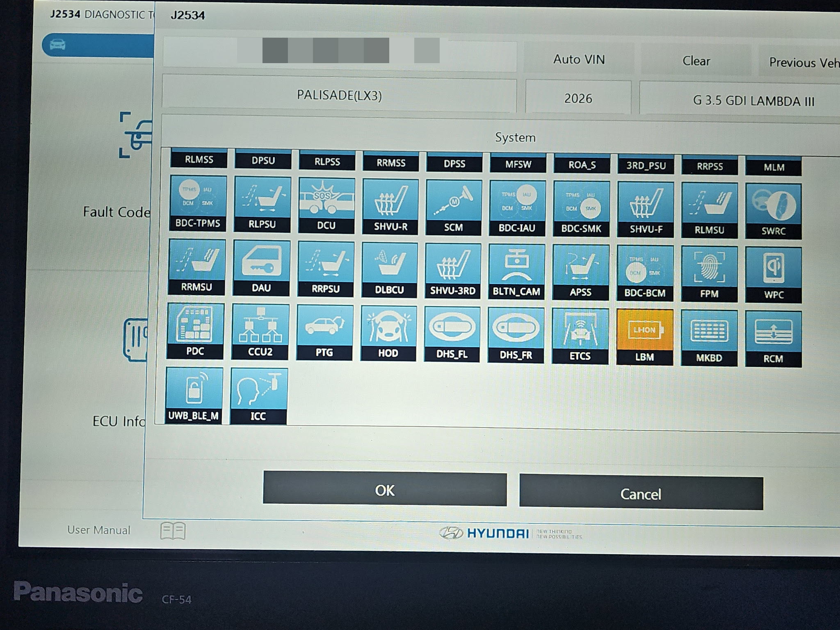Open the G 3.5 GDI LAMBDA III engine selector
This screenshot has height=630, width=840.
740,101
